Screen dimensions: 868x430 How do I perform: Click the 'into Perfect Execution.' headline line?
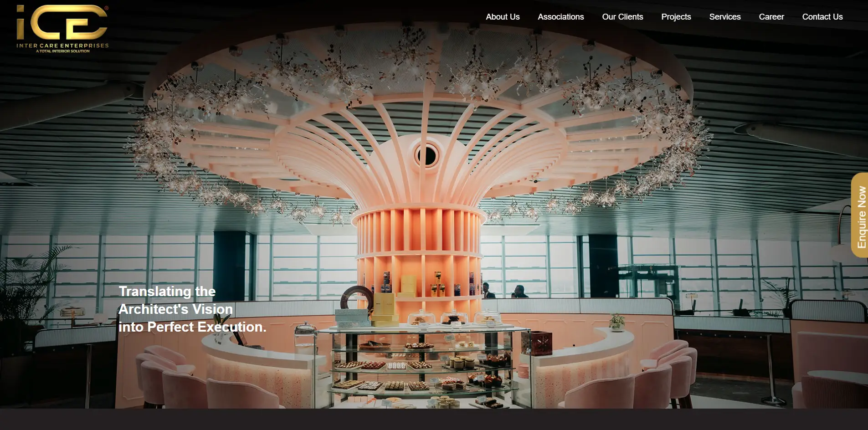point(192,327)
